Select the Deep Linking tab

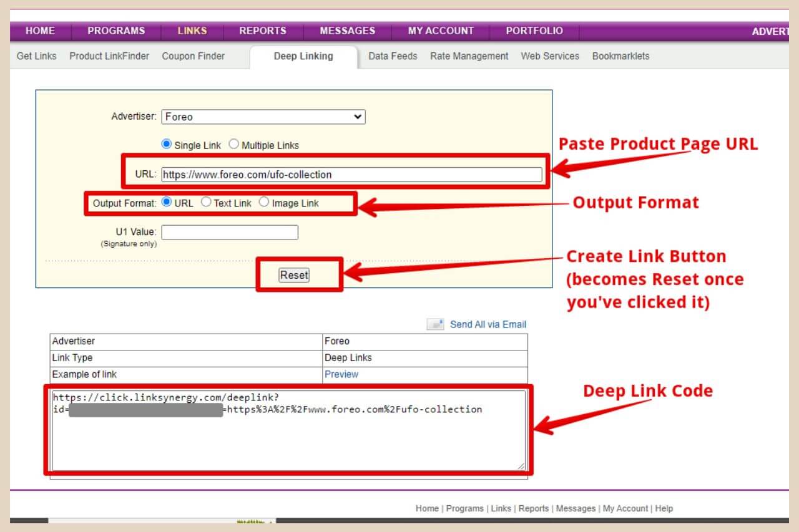click(303, 56)
